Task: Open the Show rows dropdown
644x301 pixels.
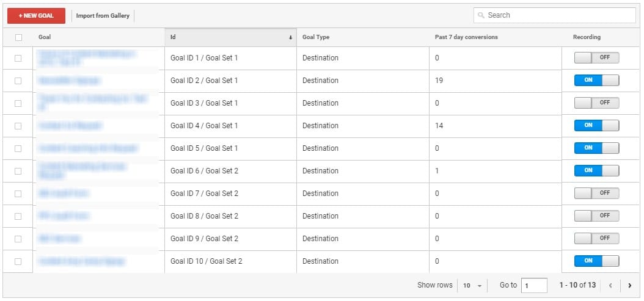Action: pos(472,285)
